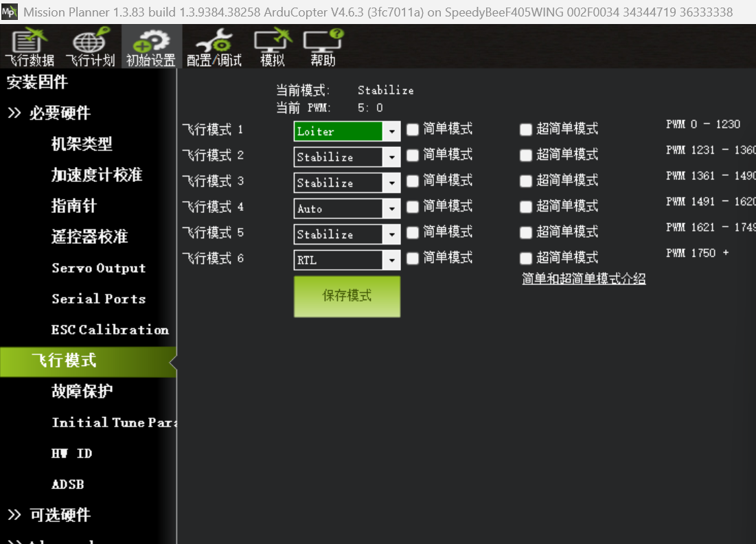This screenshot has width=756, height=544.
Task: Open the 帮助 help view
Action: [x=323, y=47]
